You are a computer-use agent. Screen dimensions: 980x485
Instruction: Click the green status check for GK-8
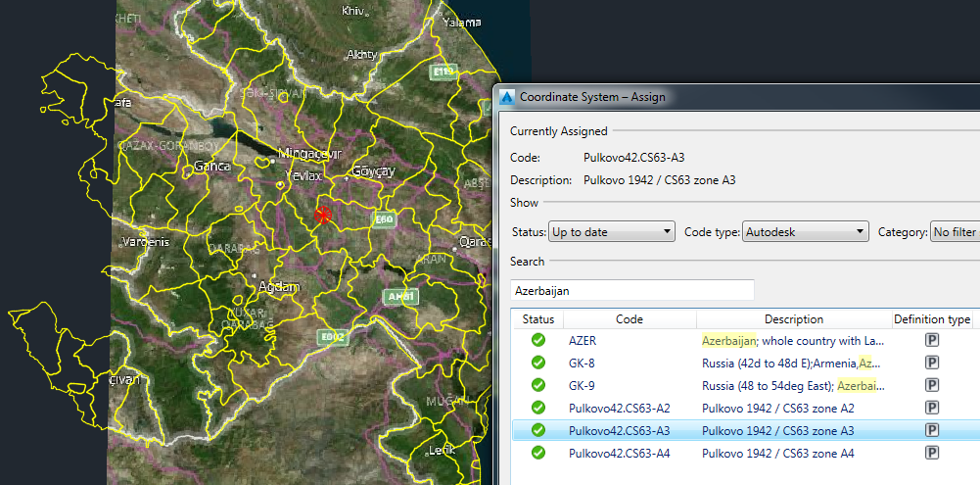coord(538,363)
